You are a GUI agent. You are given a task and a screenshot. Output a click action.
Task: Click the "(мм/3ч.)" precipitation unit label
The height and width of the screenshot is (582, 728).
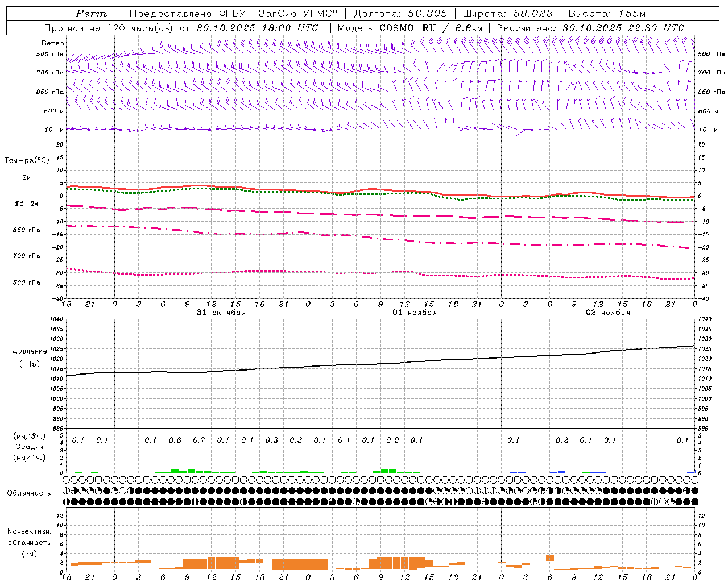tap(29, 436)
